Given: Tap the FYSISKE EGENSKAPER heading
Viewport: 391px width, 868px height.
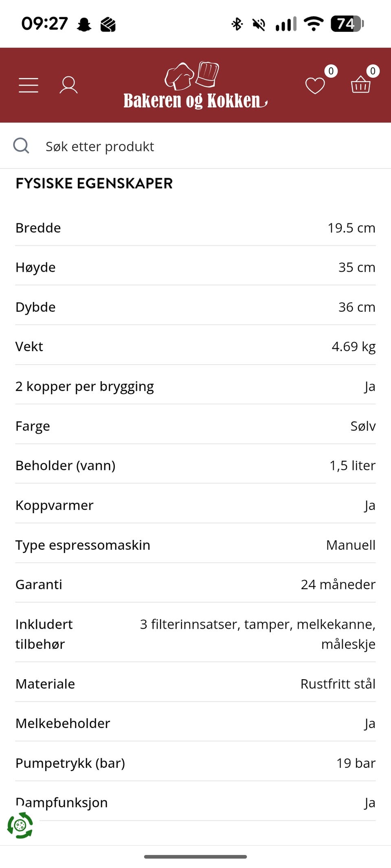Looking at the screenshot, I should click(x=94, y=184).
